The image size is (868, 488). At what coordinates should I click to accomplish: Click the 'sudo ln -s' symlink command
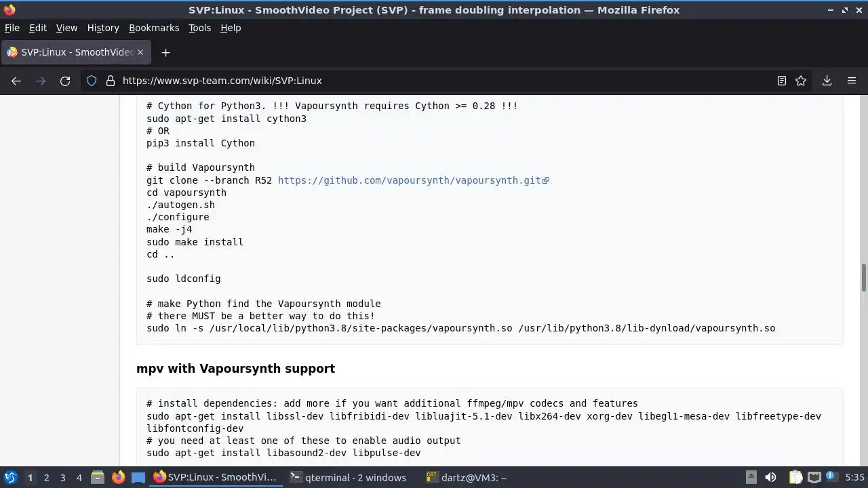click(460, 328)
